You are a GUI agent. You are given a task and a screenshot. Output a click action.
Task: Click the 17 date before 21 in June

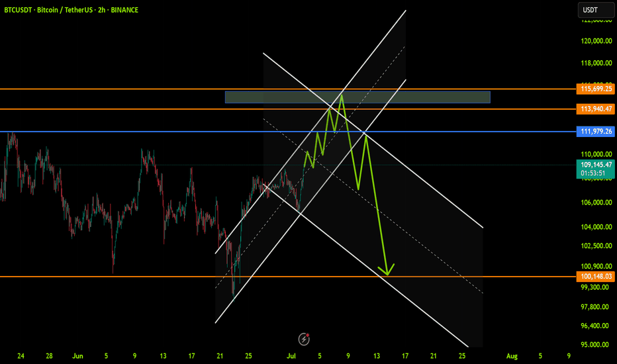191,356
